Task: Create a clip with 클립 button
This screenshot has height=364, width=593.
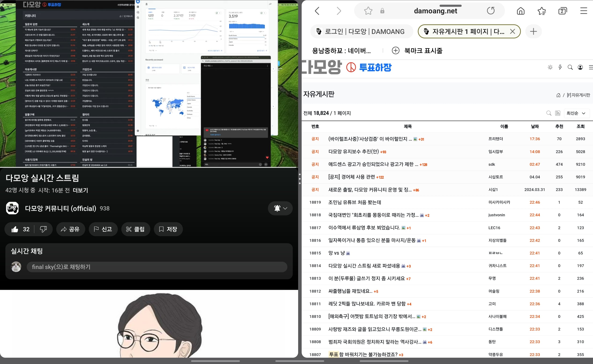Action: coord(135,229)
